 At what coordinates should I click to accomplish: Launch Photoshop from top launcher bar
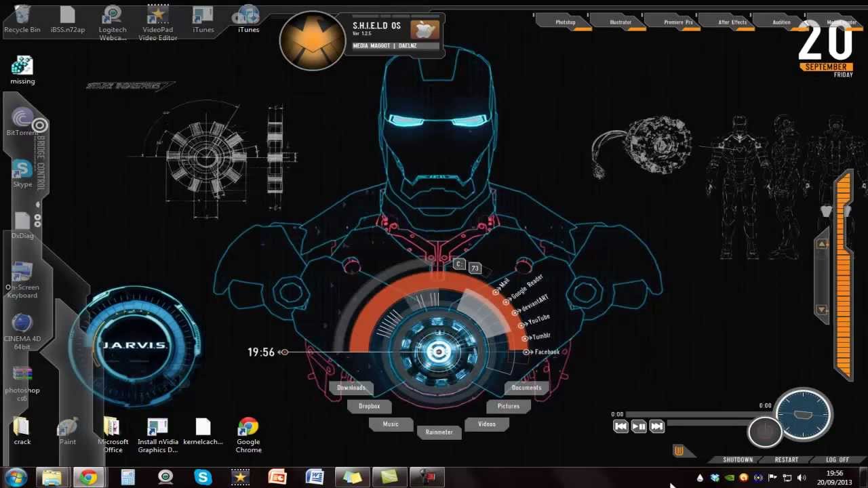pos(565,22)
